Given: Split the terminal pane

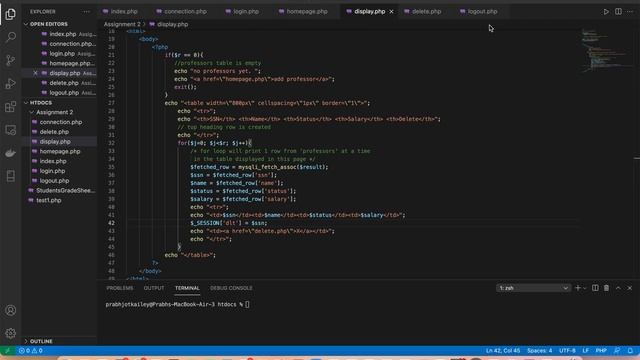Looking at the screenshot, I should point(595,288).
